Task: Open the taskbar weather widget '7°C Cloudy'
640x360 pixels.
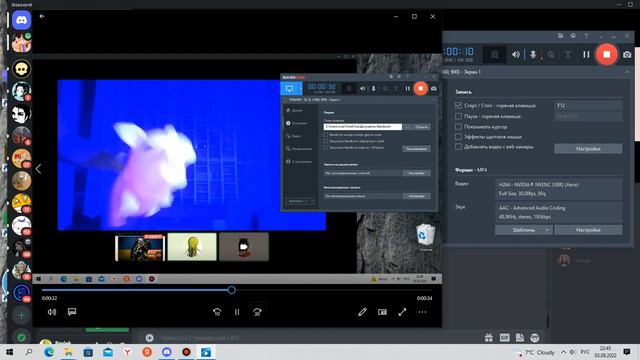Action: [535, 352]
